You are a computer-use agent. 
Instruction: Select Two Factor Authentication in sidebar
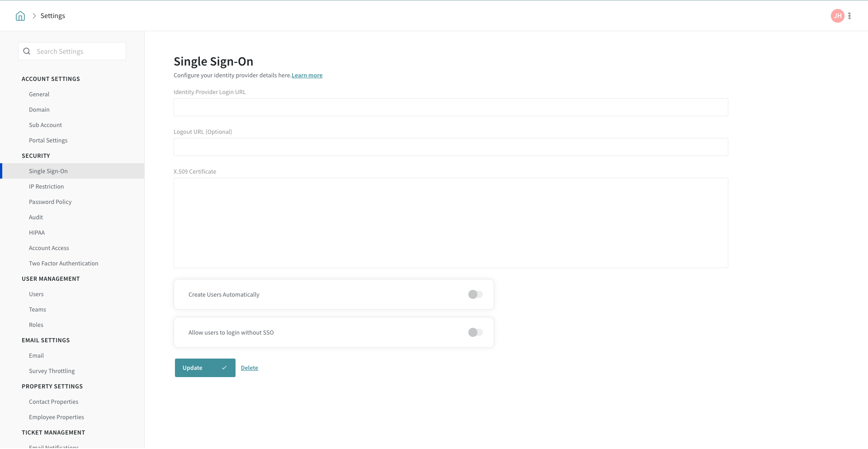click(x=63, y=263)
